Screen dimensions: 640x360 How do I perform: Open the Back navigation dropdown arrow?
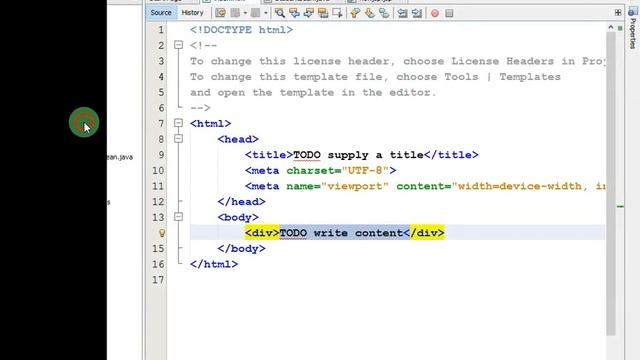tap(245, 13)
